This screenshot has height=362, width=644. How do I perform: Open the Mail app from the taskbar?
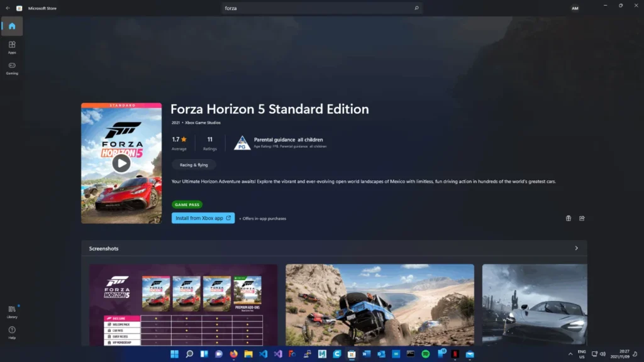470,354
